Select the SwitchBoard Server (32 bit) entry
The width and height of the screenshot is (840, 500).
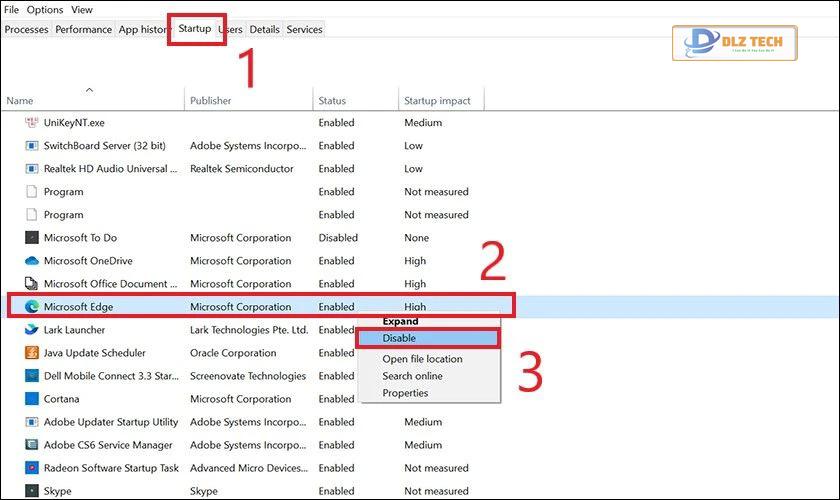[104, 146]
